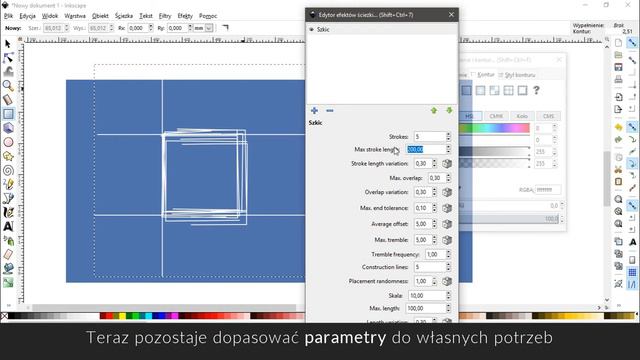Image resolution: width=640 pixels, height=360 pixels.
Task: Randomize Overlap variation dice button
Action: click(447, 192)
